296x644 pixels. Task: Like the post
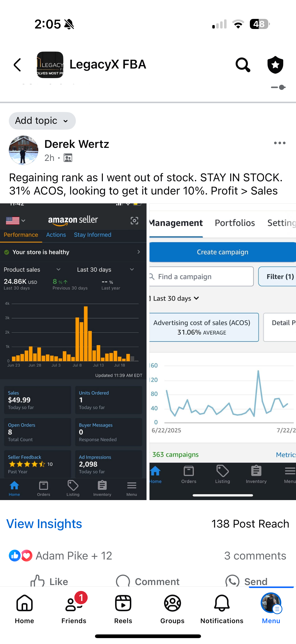pyautogui.click(x=49, y=581)
